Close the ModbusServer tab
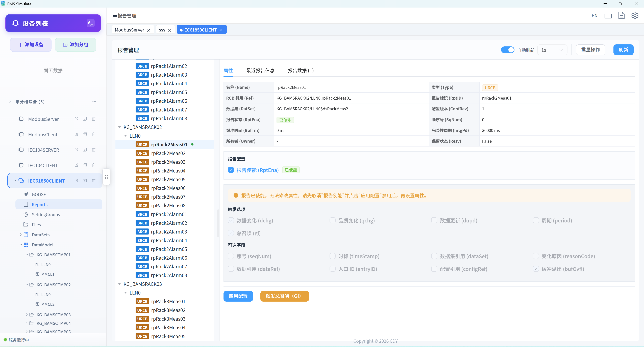Viewport: 644px width, 347px height. tap(148, 30)
